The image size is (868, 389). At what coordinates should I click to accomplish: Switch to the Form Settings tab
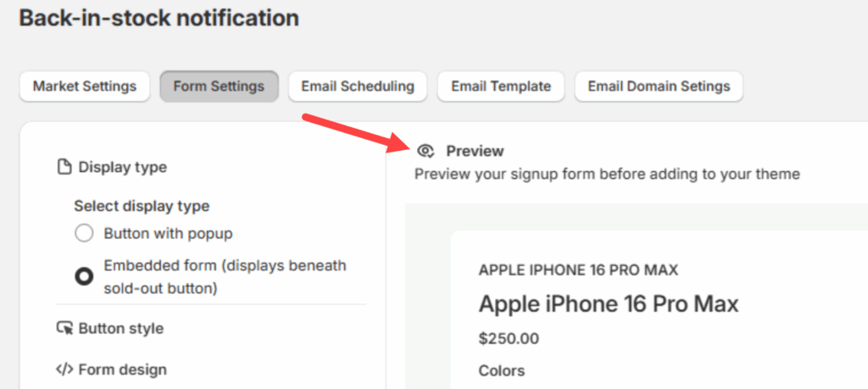pos(219,86)
